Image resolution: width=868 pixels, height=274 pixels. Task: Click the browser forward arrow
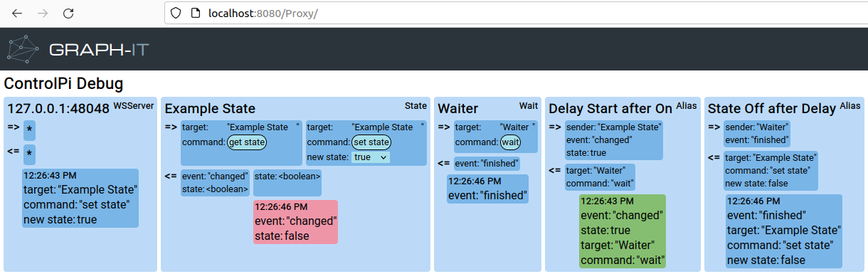[x=43, y=14]
